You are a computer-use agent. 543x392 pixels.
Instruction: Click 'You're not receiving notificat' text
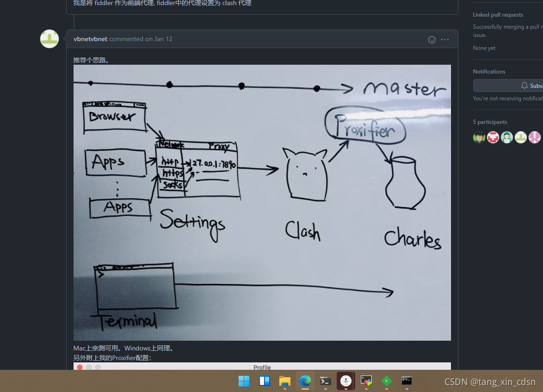pyautogui.click(x=508, y=98)
